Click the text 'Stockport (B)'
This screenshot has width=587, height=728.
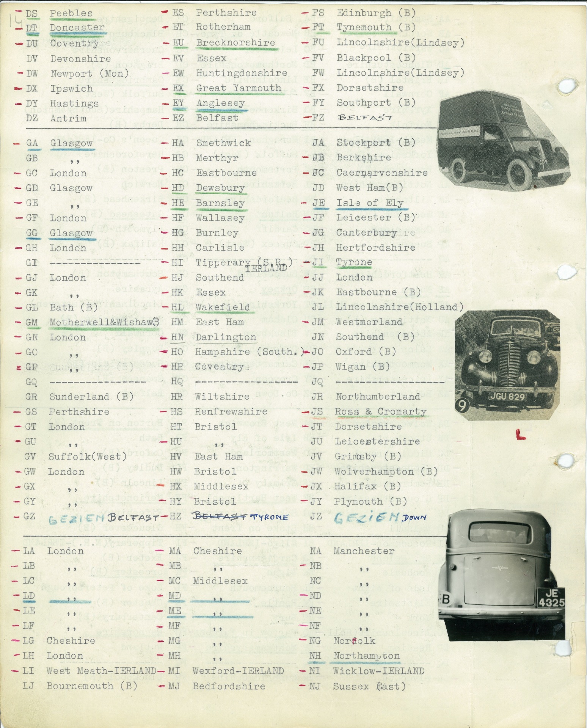pyautogui.click(x=376, y=143)
